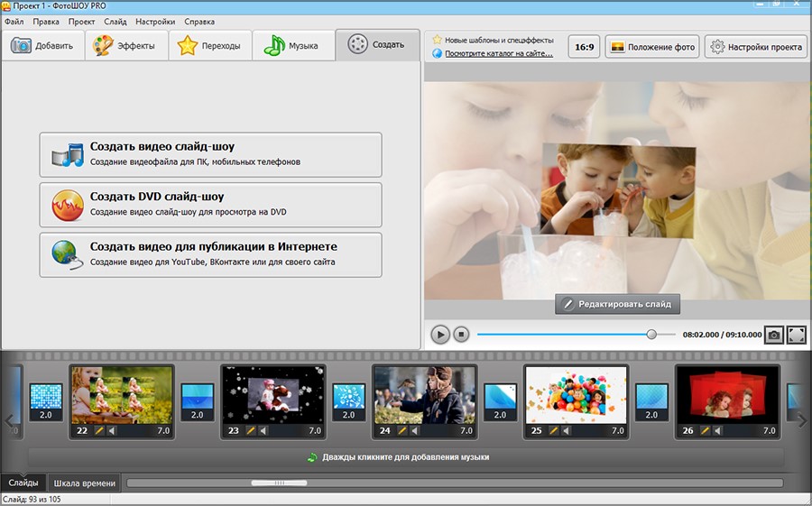The width and height of the screenshot is (812, 506).
Task: Open the Слайд menu
Action: point(115,22)
